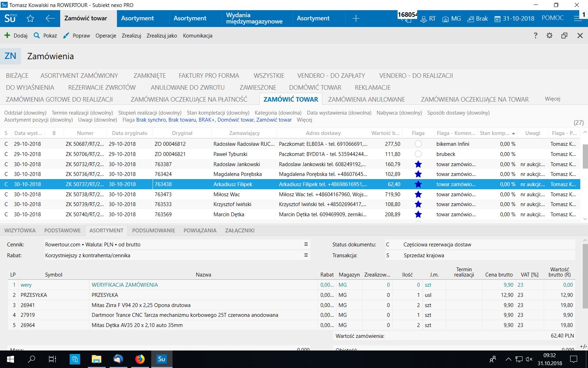588x368 pixels.
Task: Launch Firefox from the Windows taskbar
Action: tap(140, 359)
